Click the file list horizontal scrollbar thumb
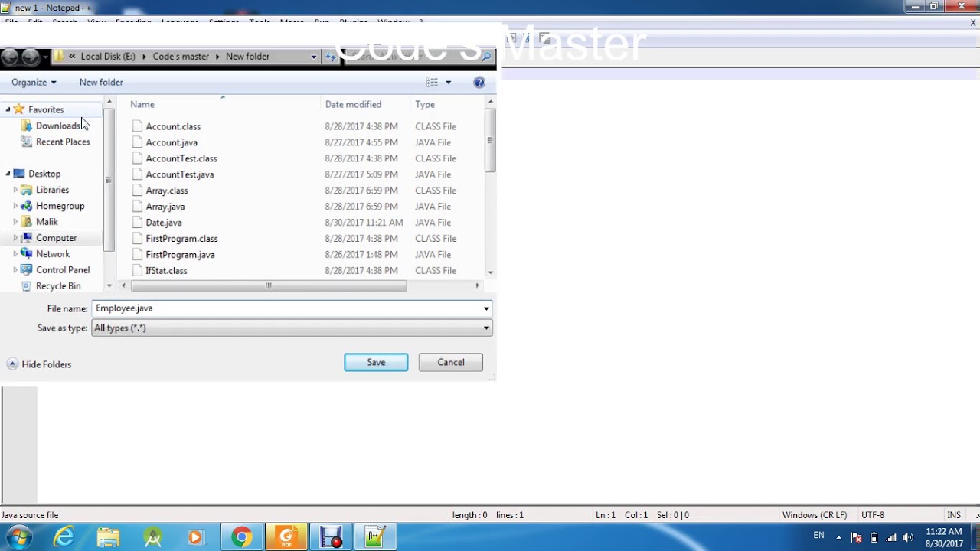 click(x=269, y=285)
